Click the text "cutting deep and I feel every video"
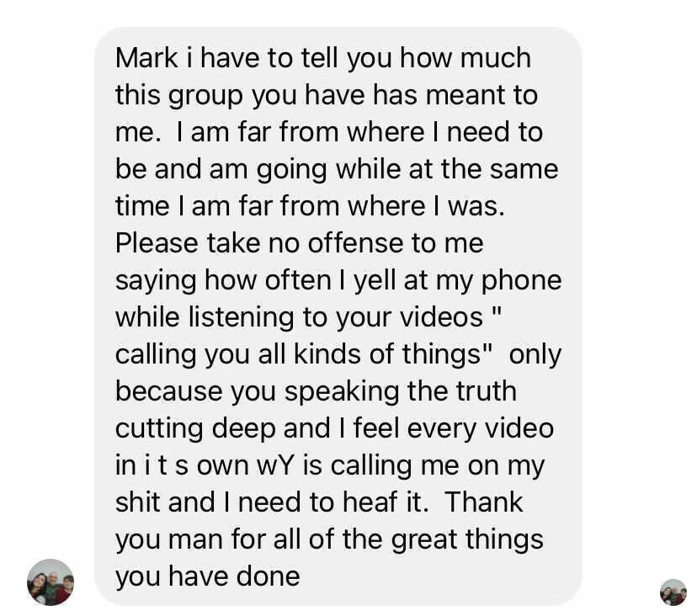Screen dimensions: 697x616 334,429
